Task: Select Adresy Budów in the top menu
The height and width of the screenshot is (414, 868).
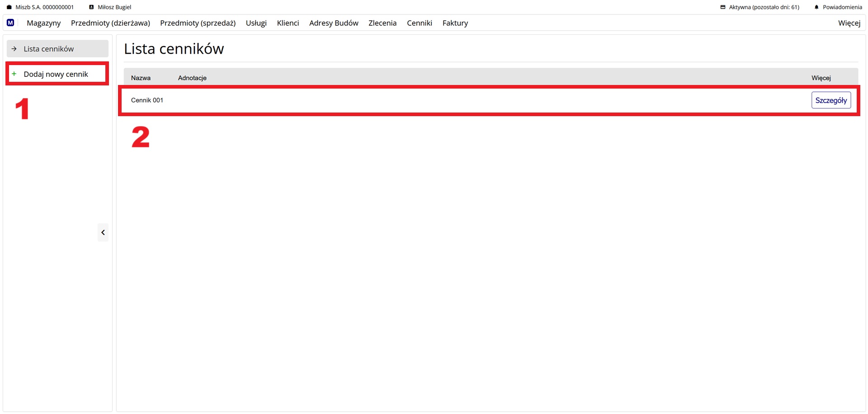Action: (x=334, y=23)
